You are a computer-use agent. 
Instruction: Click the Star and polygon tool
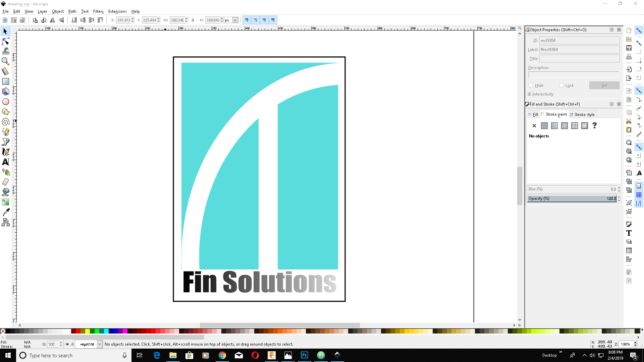pyautogui.click(x=6, y=112)
